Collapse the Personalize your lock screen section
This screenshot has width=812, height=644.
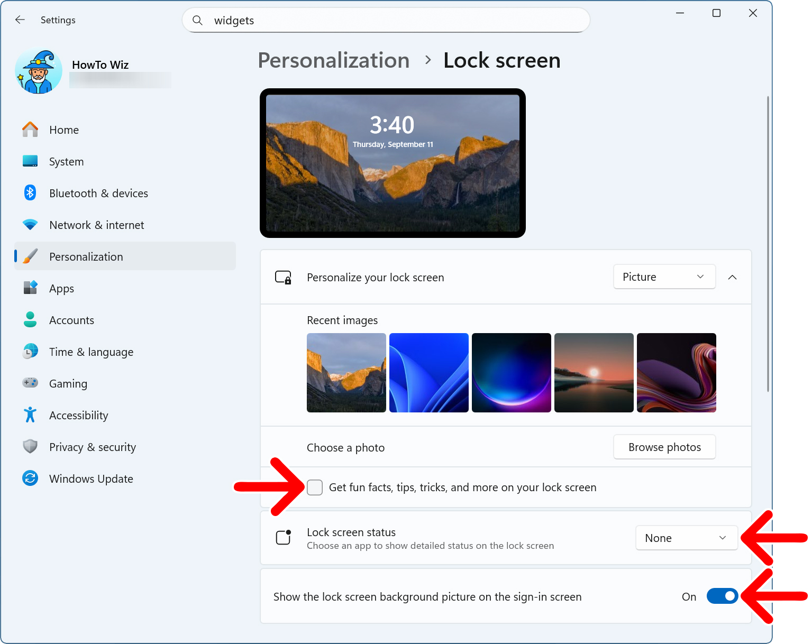(x=733, y=277)
